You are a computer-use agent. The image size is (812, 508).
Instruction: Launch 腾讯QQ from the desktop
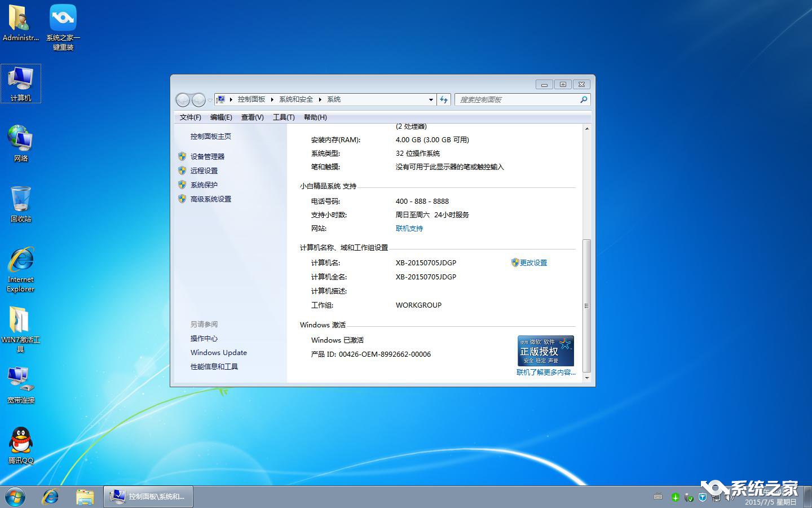click(20, 446)
